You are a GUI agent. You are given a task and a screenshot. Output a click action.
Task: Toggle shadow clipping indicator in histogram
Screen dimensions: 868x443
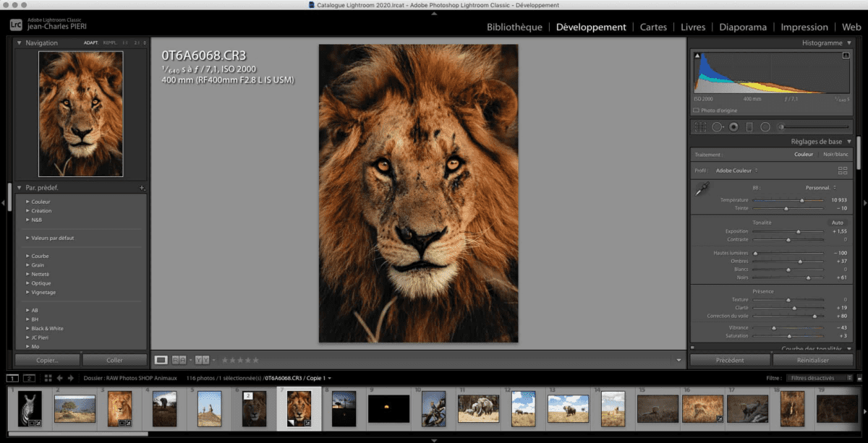[x=697, y=55]
